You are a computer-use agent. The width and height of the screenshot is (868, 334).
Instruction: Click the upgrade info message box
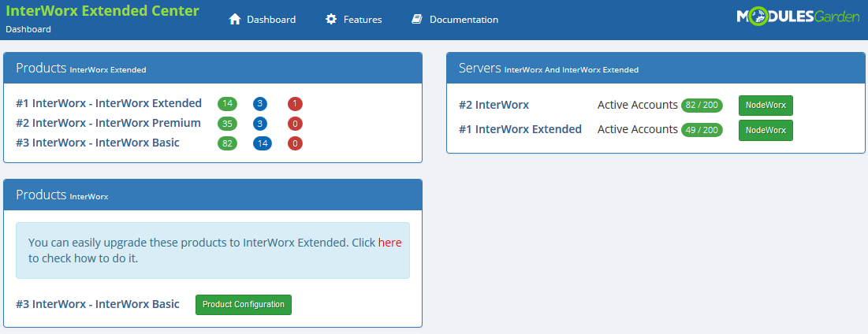213,250
